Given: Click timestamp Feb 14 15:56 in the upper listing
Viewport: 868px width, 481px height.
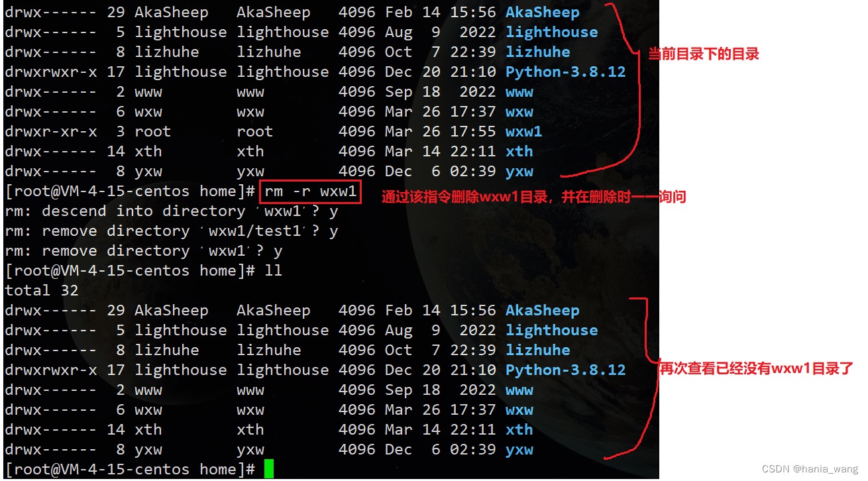Looking at the screenshot, I should (x=440, y=13).
